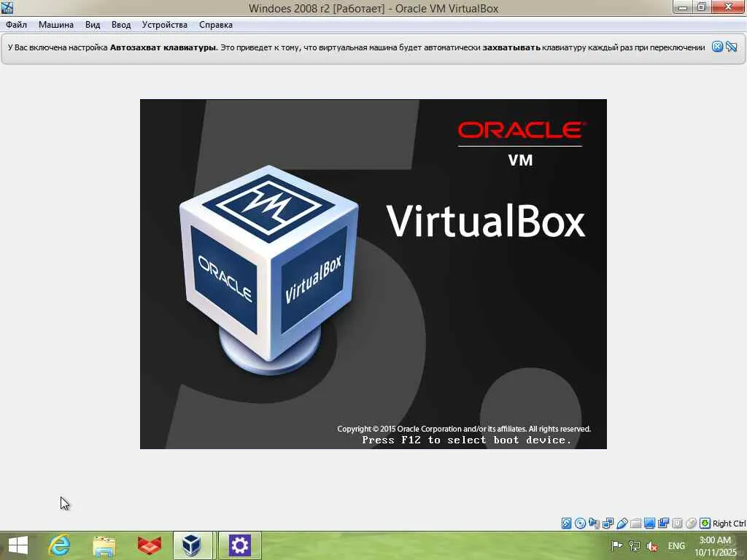
Task: Click the shared folders status icon
Action: point(635,524)
